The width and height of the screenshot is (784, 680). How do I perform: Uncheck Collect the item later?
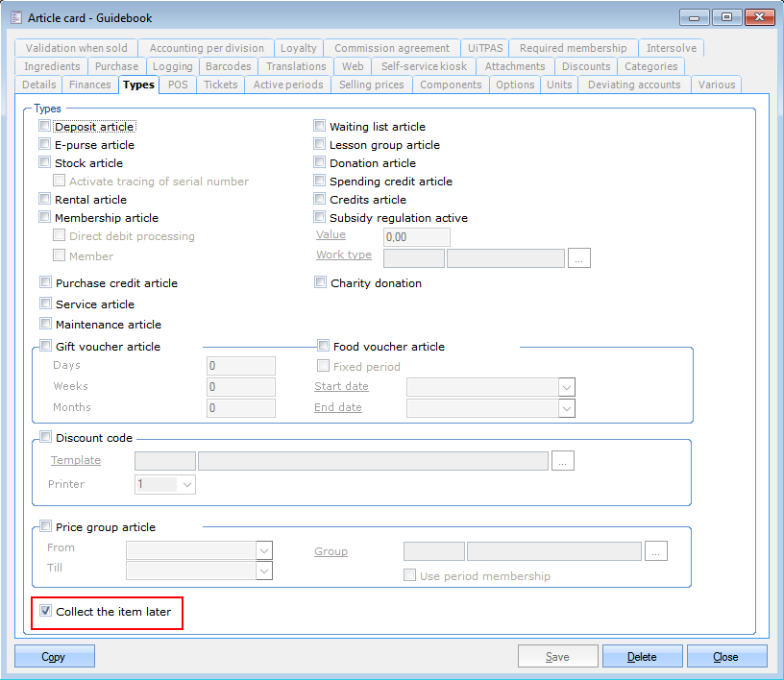click(46, 611)
